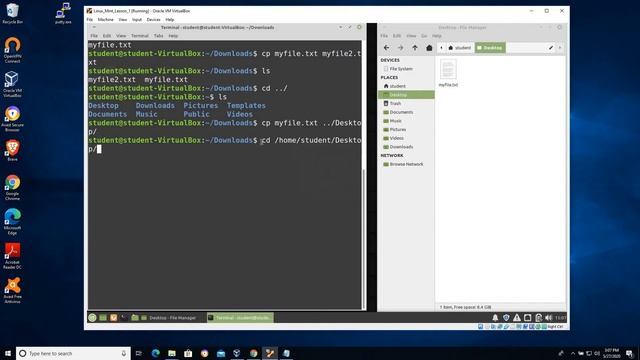
Task: Open the File Manager's View menu
Action: [x=411, y=36]
